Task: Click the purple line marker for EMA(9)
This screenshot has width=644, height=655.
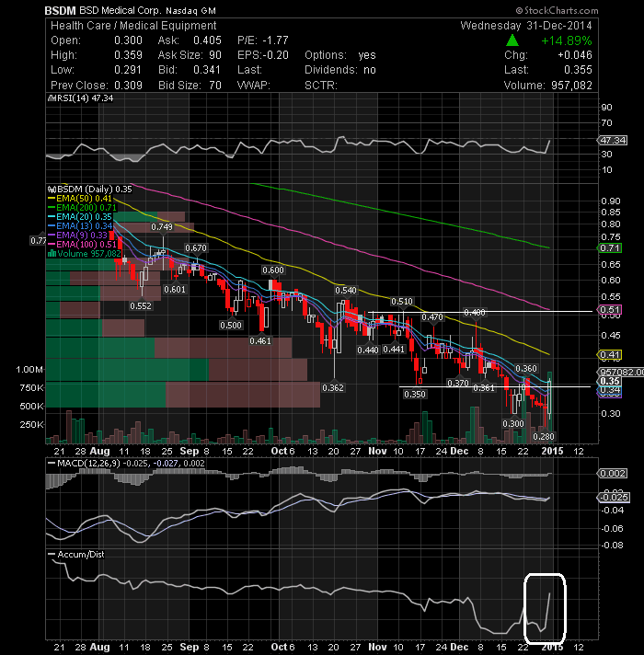Action: (52, 236)
